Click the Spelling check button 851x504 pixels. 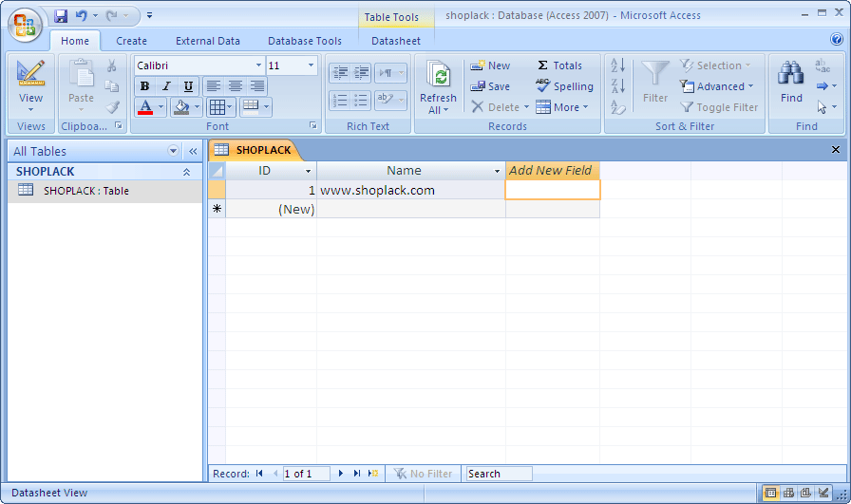pyautogui.click(x=564, y=86)
